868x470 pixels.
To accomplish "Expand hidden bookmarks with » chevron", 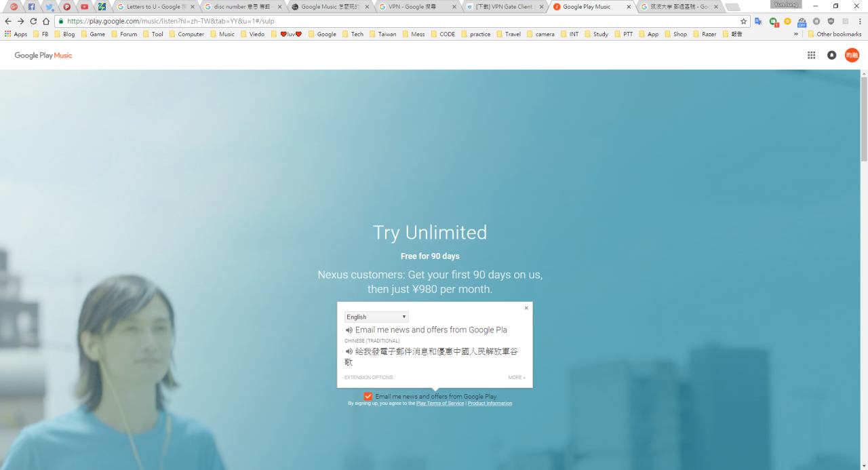I will [x=795, y=34].
